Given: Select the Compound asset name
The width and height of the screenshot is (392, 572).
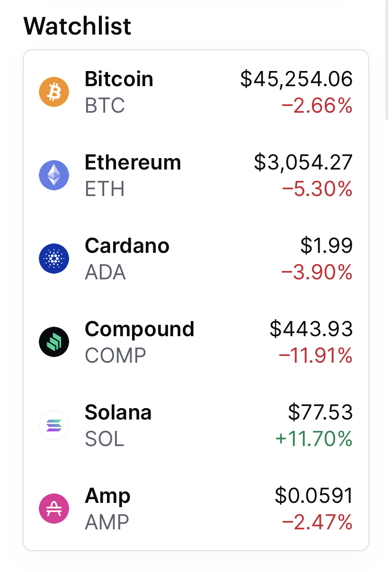Looking at the screenshot, I should click(x=139, y=329).
